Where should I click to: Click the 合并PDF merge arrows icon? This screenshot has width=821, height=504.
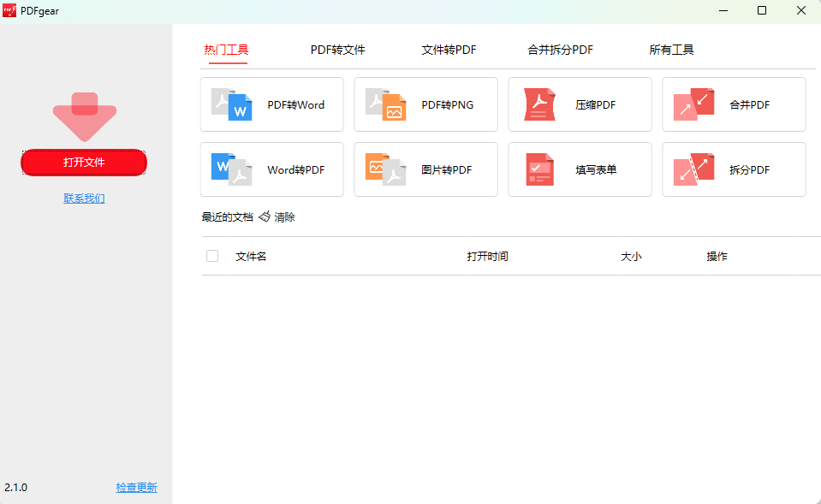pyautogui.click(x=693, y=104)
